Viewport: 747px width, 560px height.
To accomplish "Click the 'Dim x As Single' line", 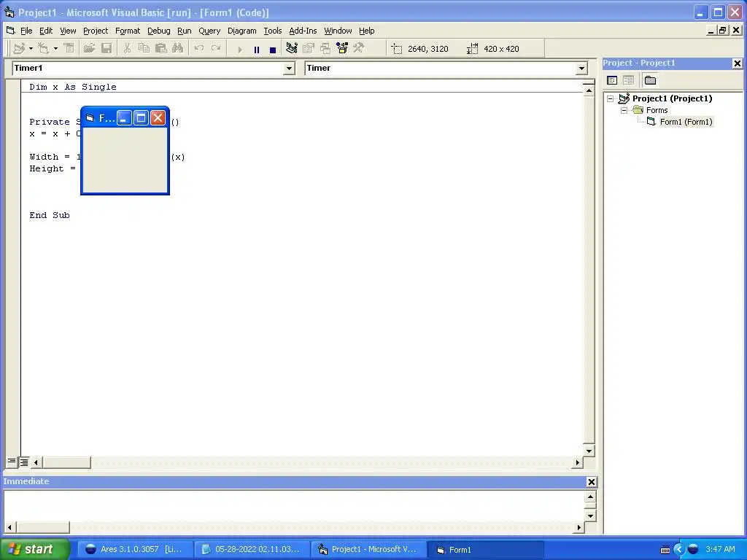I will [x=73, y=87].
